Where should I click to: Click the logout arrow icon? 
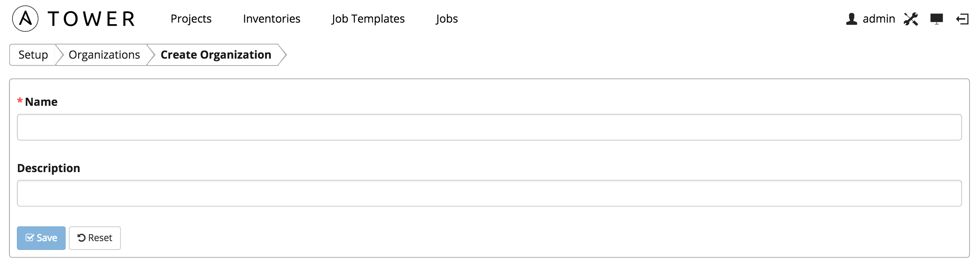pyautogui.click(x=962, y=19)
